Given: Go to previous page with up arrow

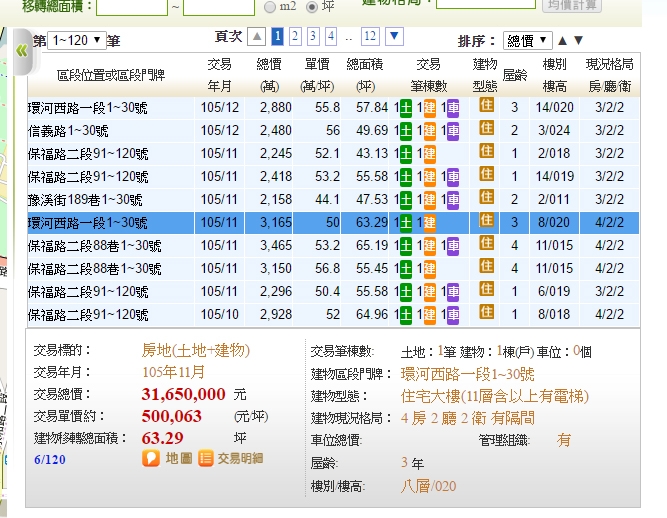Looking at the screenshot, I should 258,37.
